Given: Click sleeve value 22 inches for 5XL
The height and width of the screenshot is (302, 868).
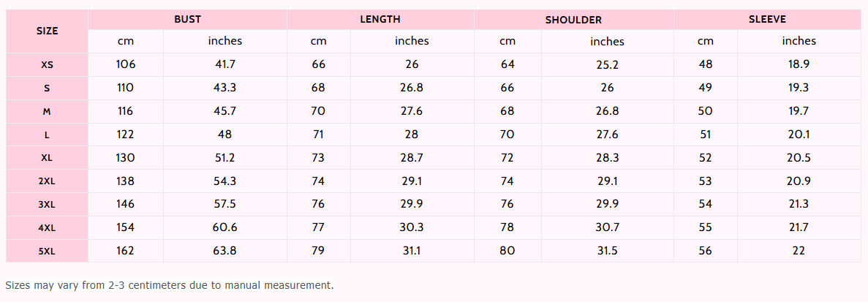Looking at the screenshot, I should (x=799, y=251).
